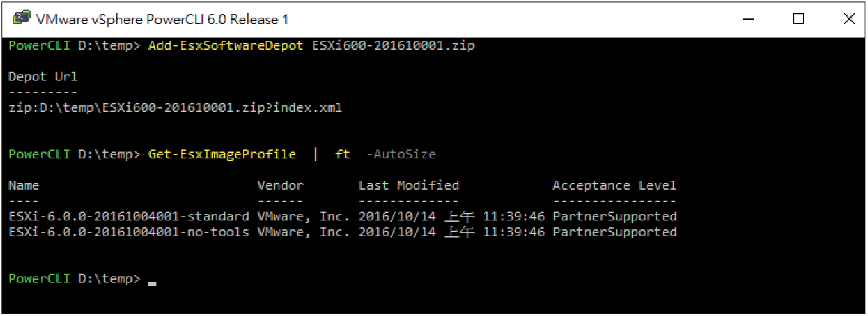Click the ft command after the pipe
868x316 pixels.
pyautogui.click(x=342, y=154)
